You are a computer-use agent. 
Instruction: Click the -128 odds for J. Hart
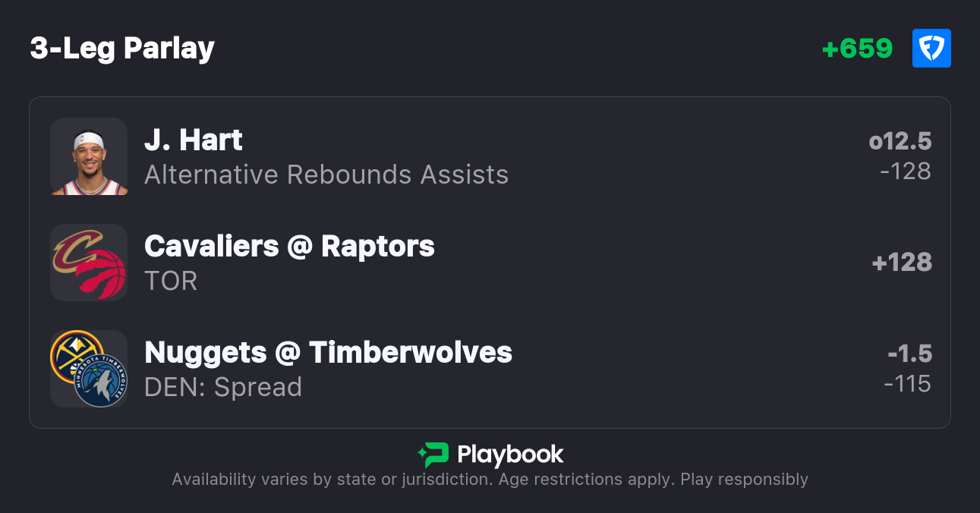coord(906,172)
